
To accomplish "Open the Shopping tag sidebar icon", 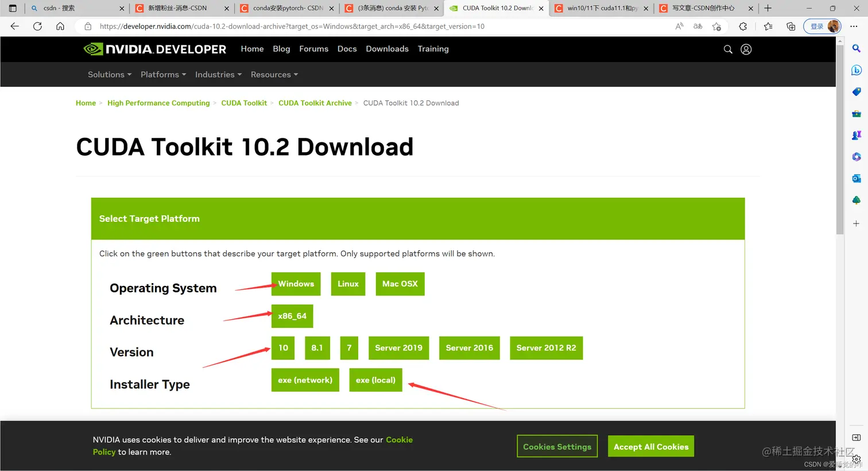I will click(x=856, y=92).
